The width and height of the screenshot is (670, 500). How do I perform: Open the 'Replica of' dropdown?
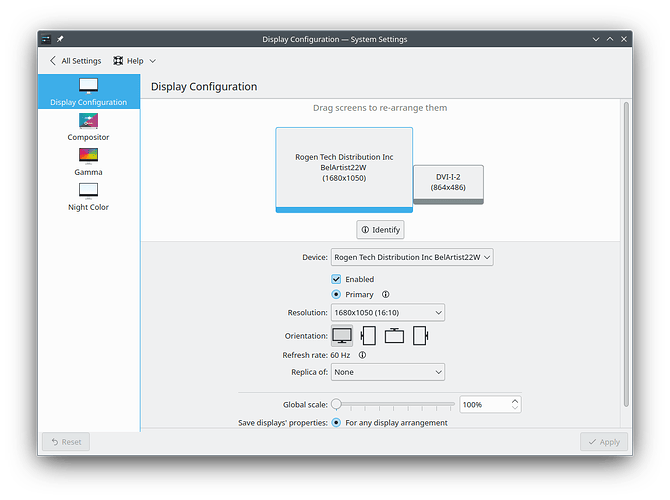387,372
